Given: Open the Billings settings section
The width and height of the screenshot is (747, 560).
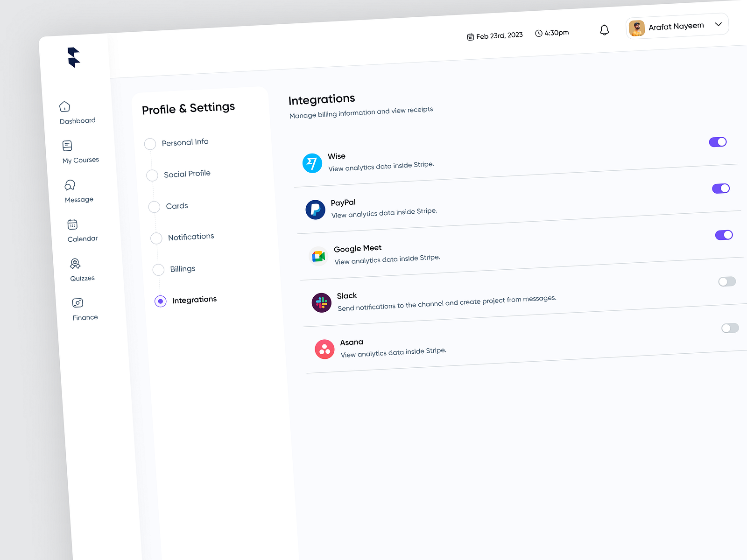Looking at the screenshot, I should pos(158,270).
